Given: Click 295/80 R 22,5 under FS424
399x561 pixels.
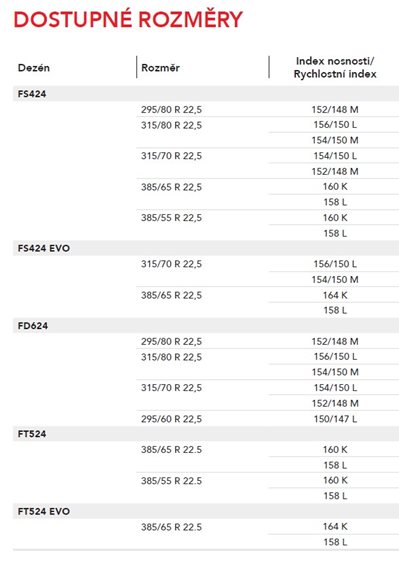Looking at the screenshot, I should pyautogui.click(x=171, y=109).
